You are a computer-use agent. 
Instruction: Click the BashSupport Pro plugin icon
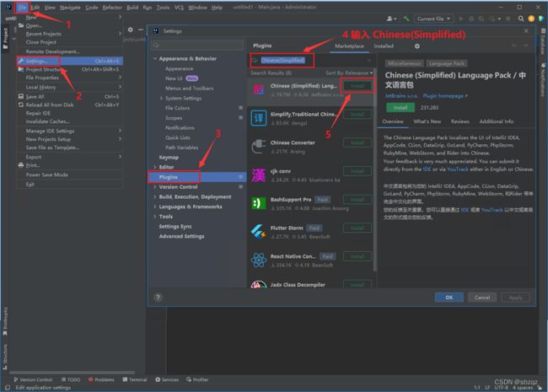tap(259, 203)
